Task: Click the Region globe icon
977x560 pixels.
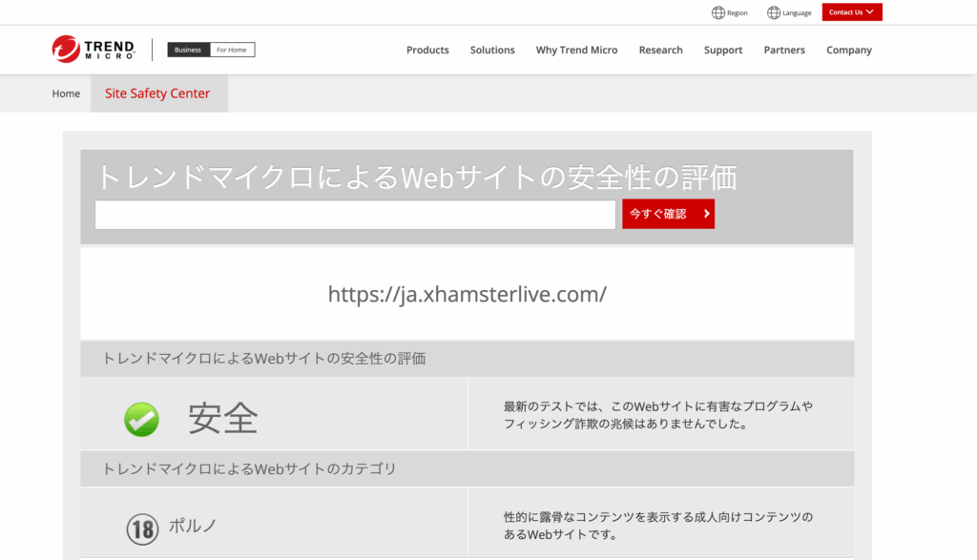Action: 717,12
